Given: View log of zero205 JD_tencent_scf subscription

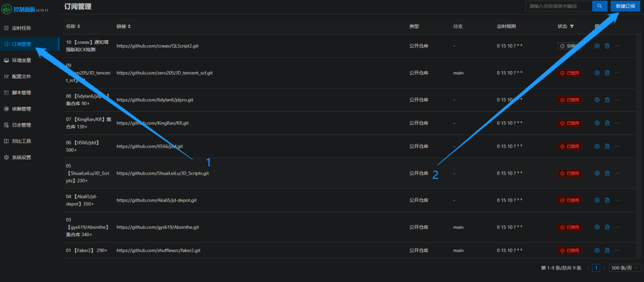Looking at the screenshot, I should [x=607, y=73].
